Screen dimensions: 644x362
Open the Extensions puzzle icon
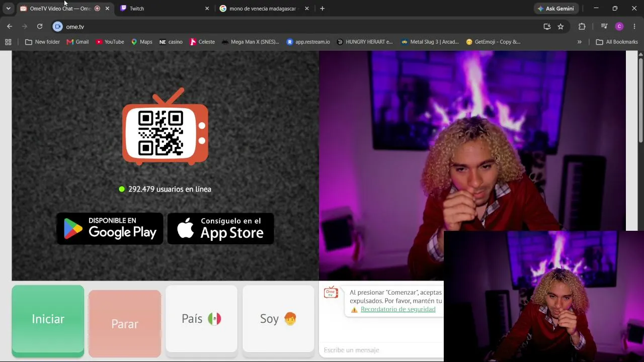point(582,27)
